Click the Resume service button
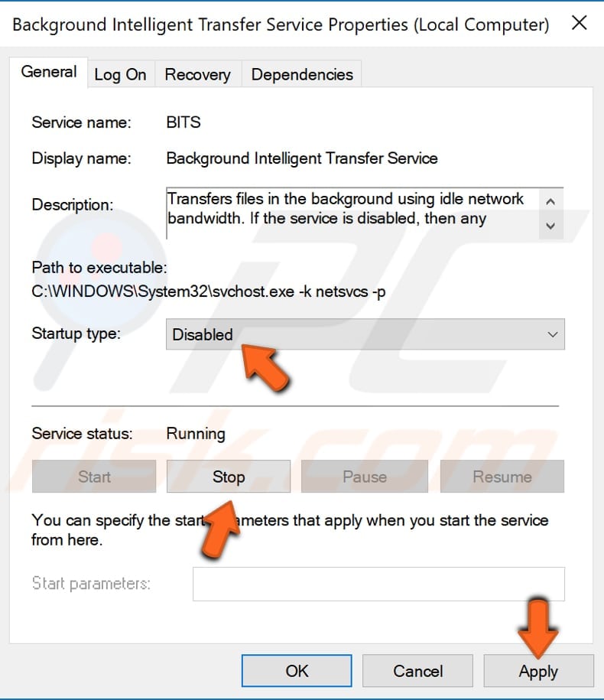604x700 pixels. tap(502, 477)
